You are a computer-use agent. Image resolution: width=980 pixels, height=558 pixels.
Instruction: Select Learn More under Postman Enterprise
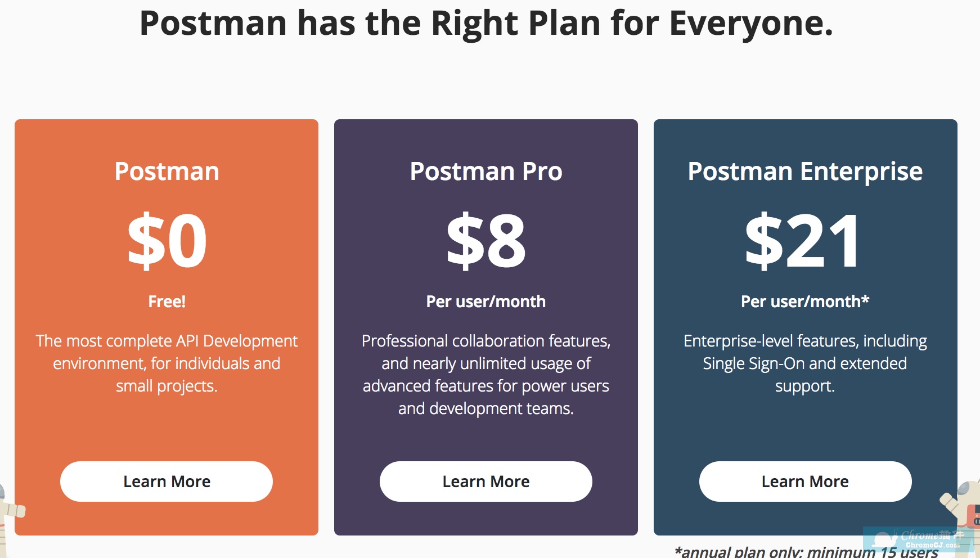coord(805,481)
